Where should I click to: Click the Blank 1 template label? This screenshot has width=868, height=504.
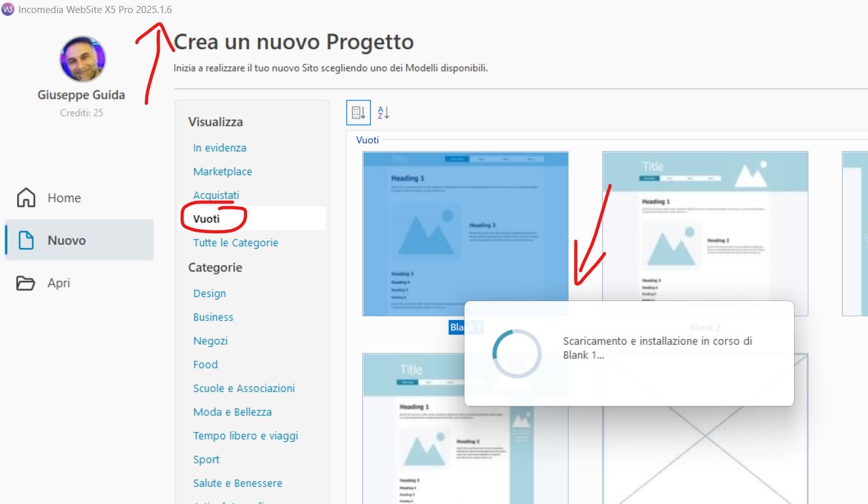tap(466, 327)
